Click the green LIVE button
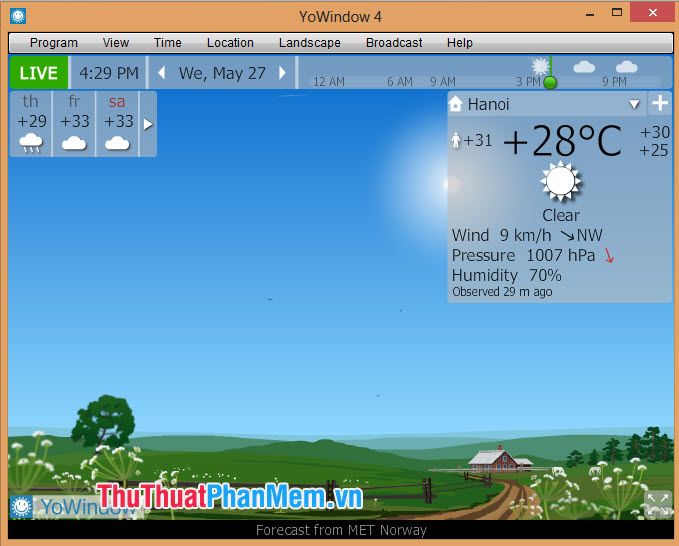 [x=39, y=73]
